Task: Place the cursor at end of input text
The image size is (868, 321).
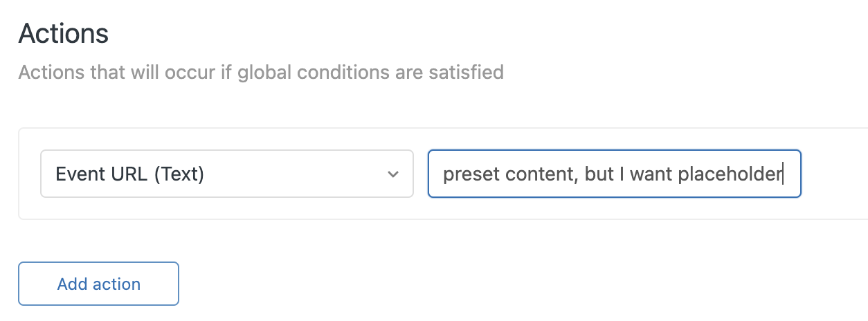Action: pyautogui.click(x=783, y=174)
